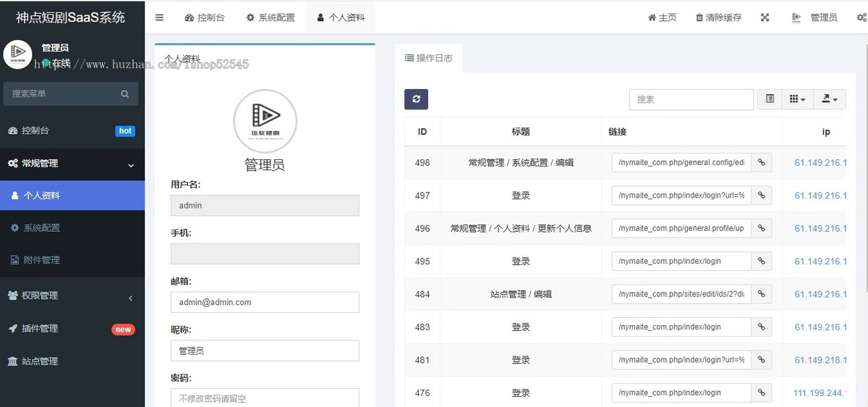Switch to the 控制台 tab in top bar
868x407 pixels.
tap(205, 17)
